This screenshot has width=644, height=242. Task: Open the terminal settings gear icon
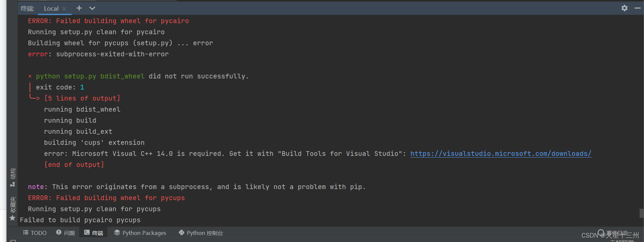click(624, 8)
